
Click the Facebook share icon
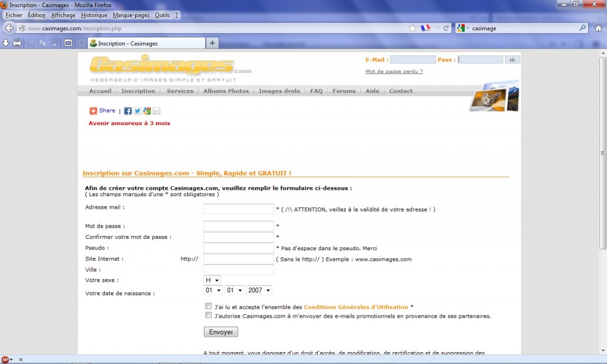click(128, 111)
